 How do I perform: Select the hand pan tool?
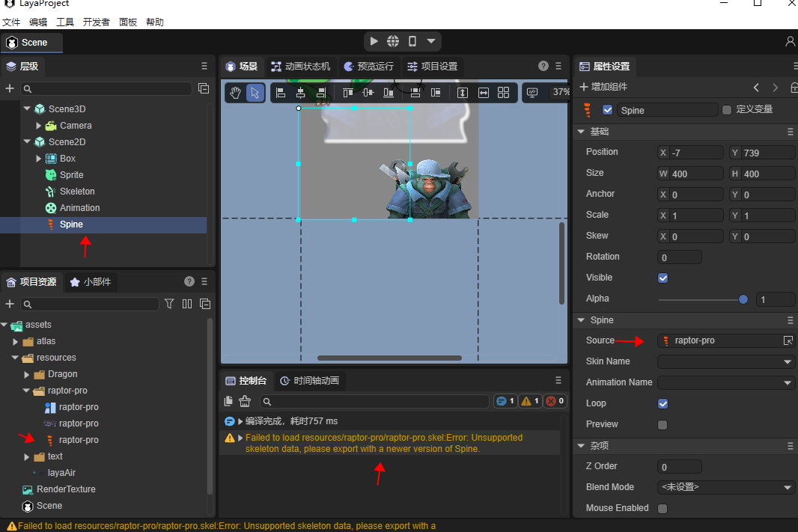tap(235, 93)
